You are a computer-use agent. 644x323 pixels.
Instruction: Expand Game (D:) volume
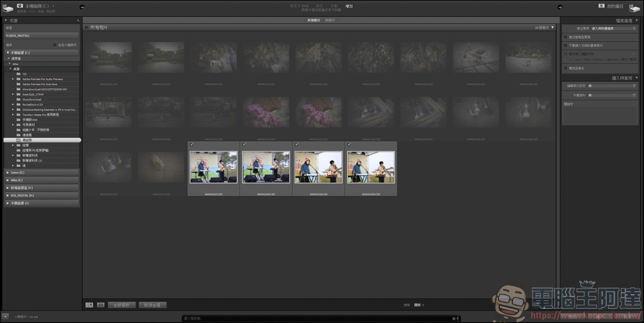[8, 173]
